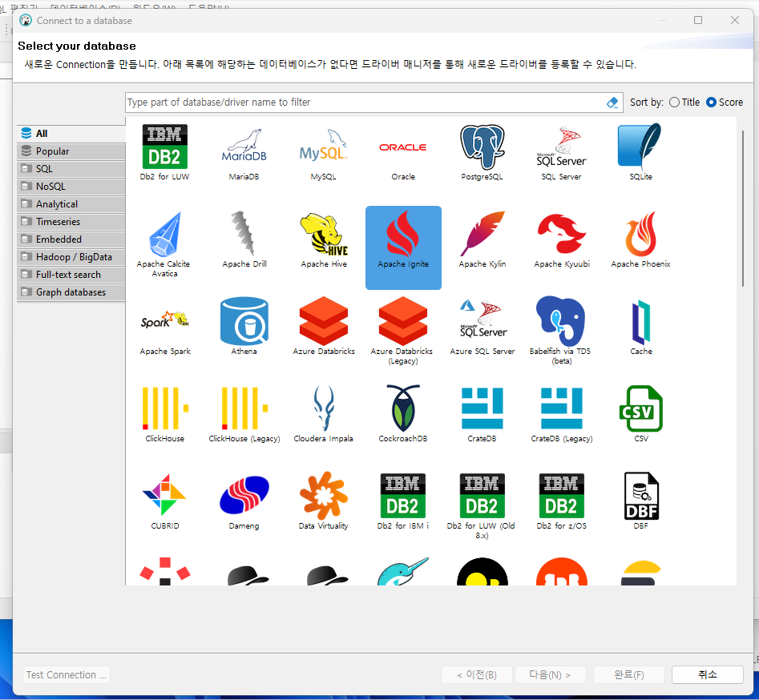Screen dimensions: 759x700
Task: Sort drivers by Title
Action: tap(684, 102)
